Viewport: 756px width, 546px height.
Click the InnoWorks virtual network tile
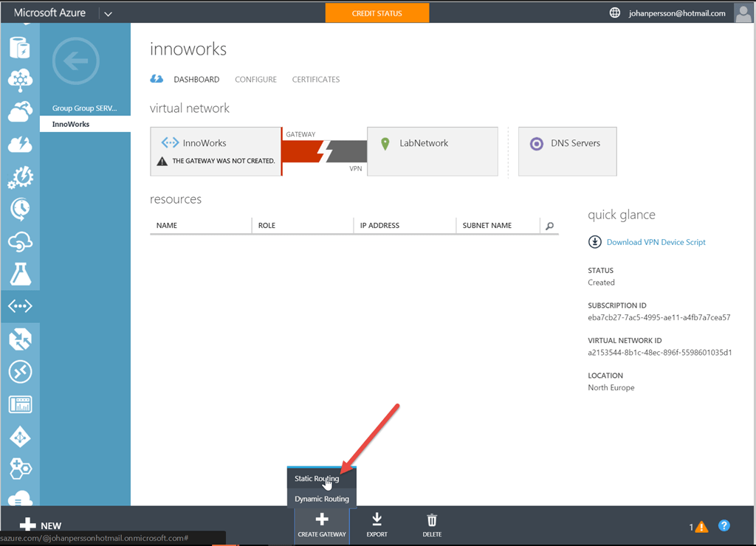pos(216,151)
